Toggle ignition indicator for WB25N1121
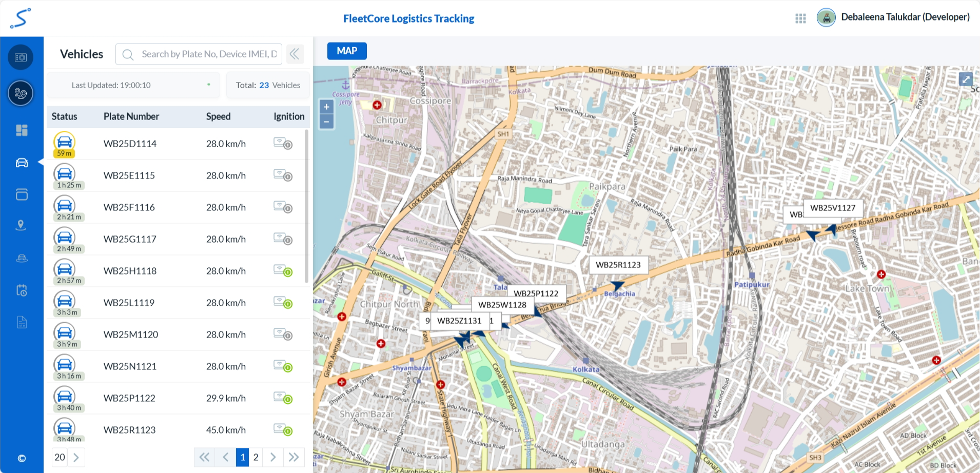This screenshot has height=473, width=980. point(283,366)
